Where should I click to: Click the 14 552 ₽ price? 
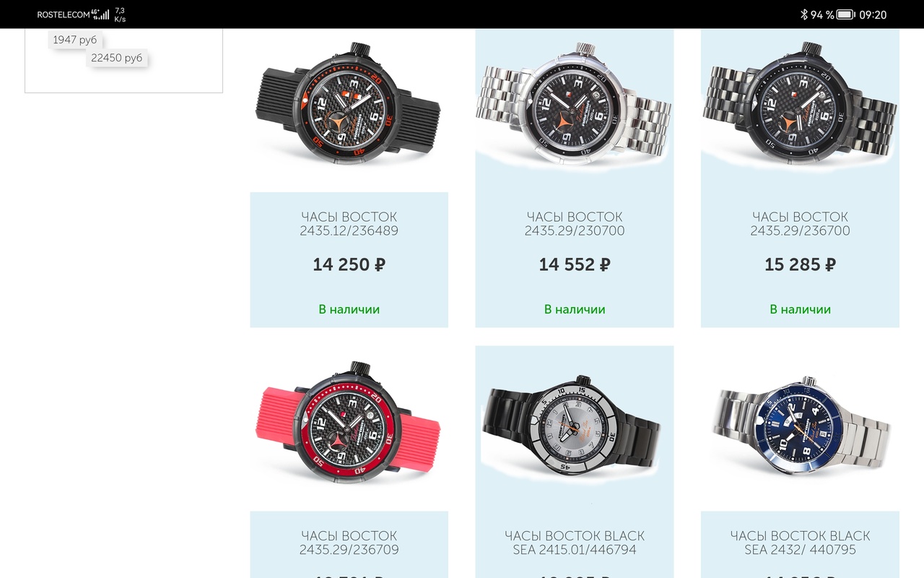(x=575, y=264)
